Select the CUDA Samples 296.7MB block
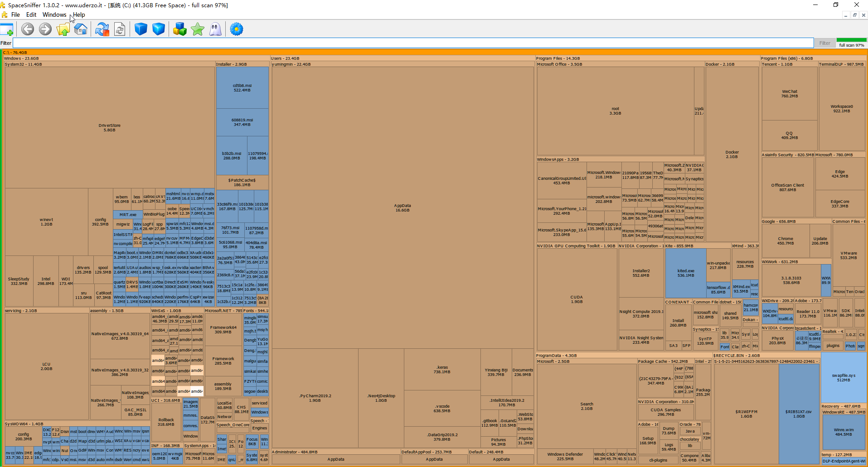The image size is (868, 467). (666, 412)
